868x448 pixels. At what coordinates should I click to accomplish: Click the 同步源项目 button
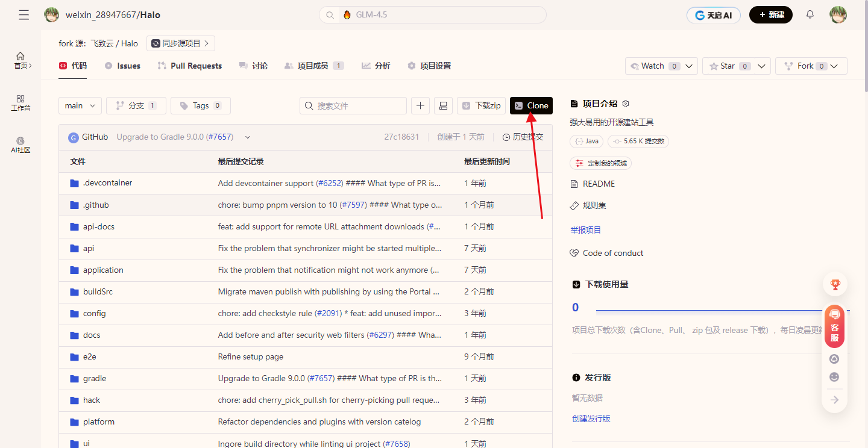[x=181, y=43]
